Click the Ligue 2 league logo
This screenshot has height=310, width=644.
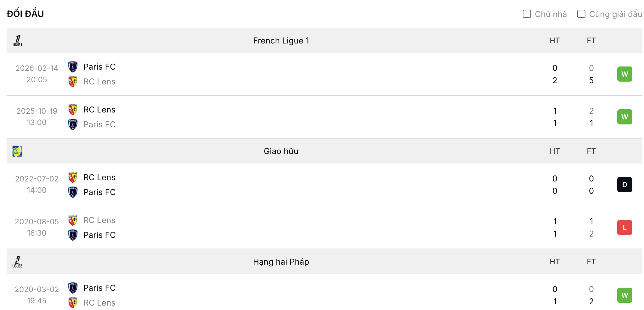tap(17, 262)
